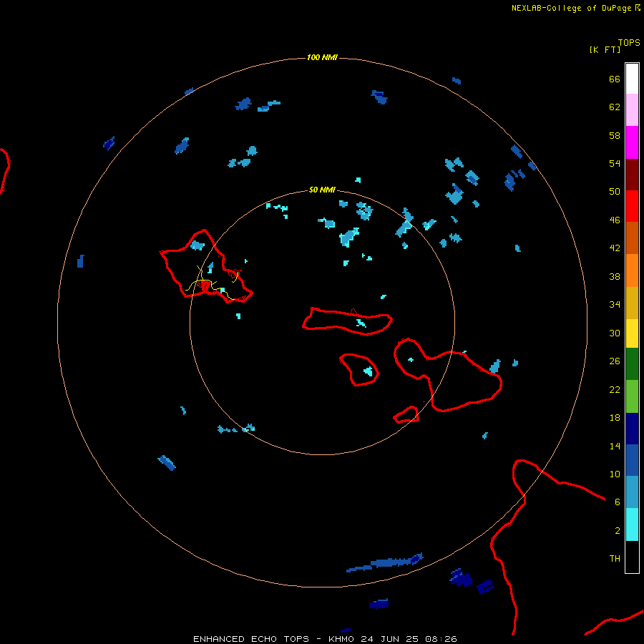The image size is (644, 644).
Task: Click the navy blue legend color band
Action: point(632,429)
